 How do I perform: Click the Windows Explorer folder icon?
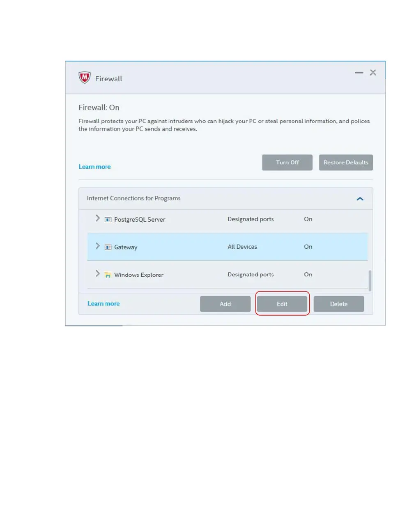point(108,275)
